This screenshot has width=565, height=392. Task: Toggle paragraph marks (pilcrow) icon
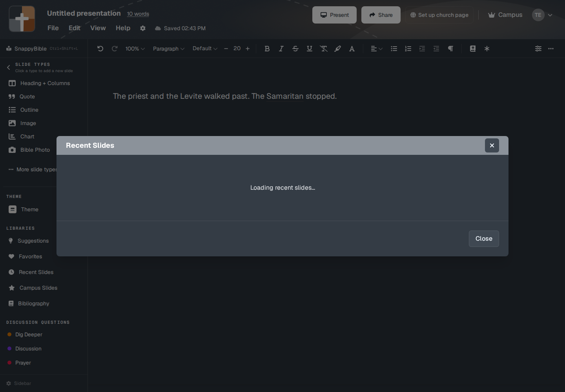pos(450,49)
